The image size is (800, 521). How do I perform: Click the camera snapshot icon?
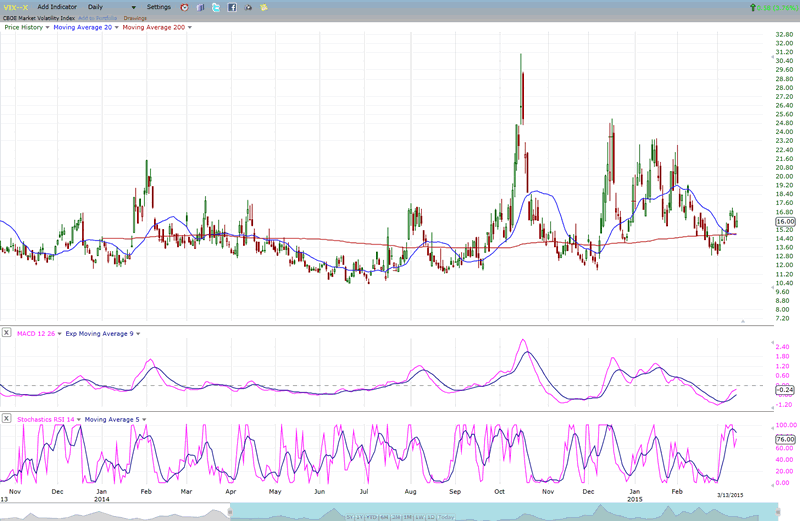[x=248, y=7]
